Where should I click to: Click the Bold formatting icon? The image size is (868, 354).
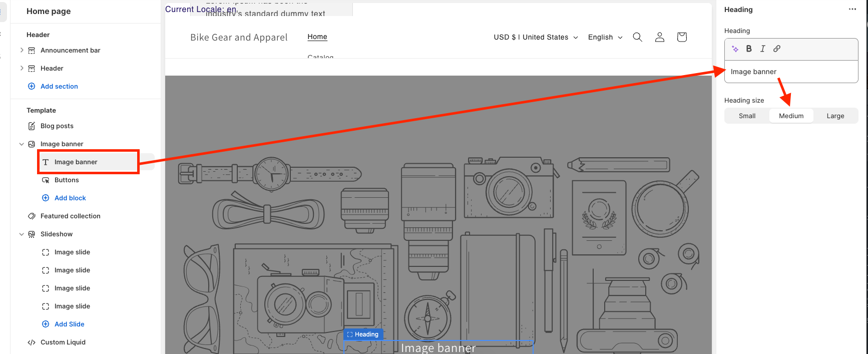pyautogui.click(x=749, y=49)
